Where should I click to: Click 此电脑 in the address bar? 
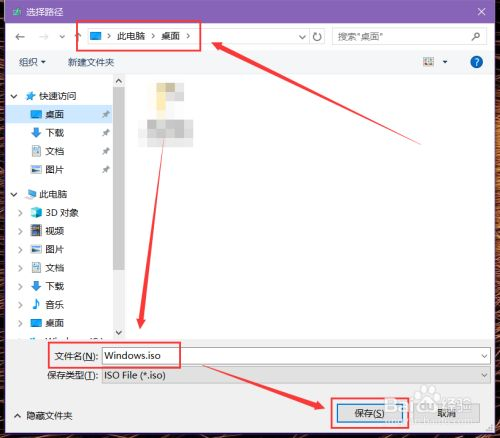pos(131,36)
